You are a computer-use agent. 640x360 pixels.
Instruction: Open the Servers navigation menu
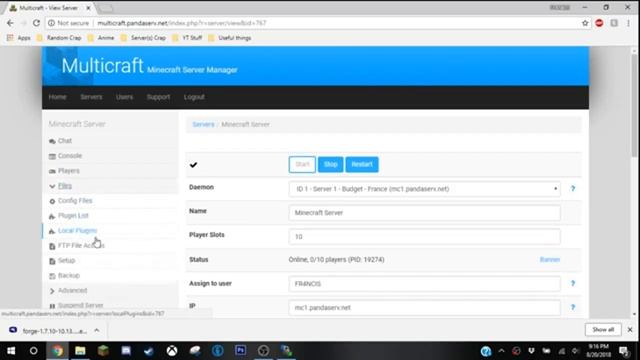point(91,97)
